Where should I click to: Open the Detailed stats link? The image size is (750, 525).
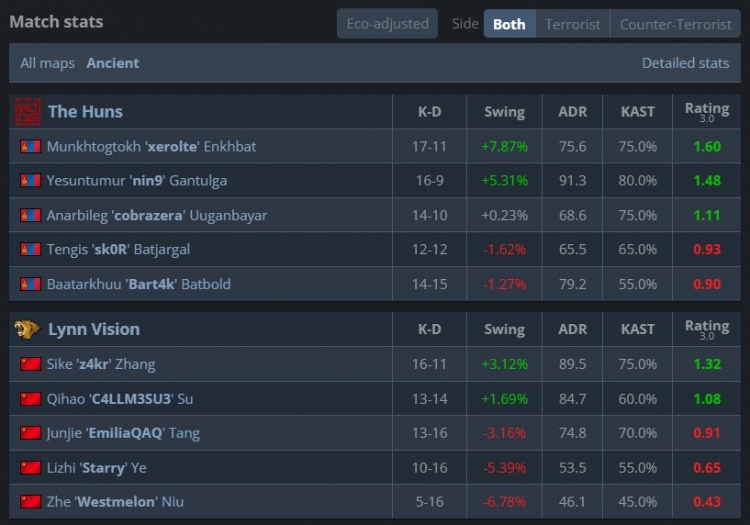[685, 63]
